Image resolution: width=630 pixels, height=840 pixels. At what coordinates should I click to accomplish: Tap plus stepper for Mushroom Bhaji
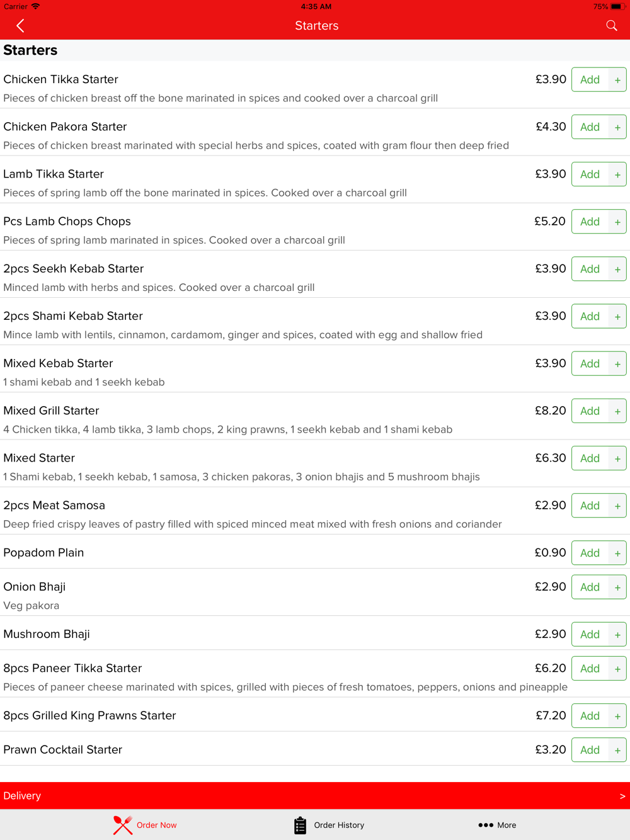pyautogui.click(x=617, y=635)
